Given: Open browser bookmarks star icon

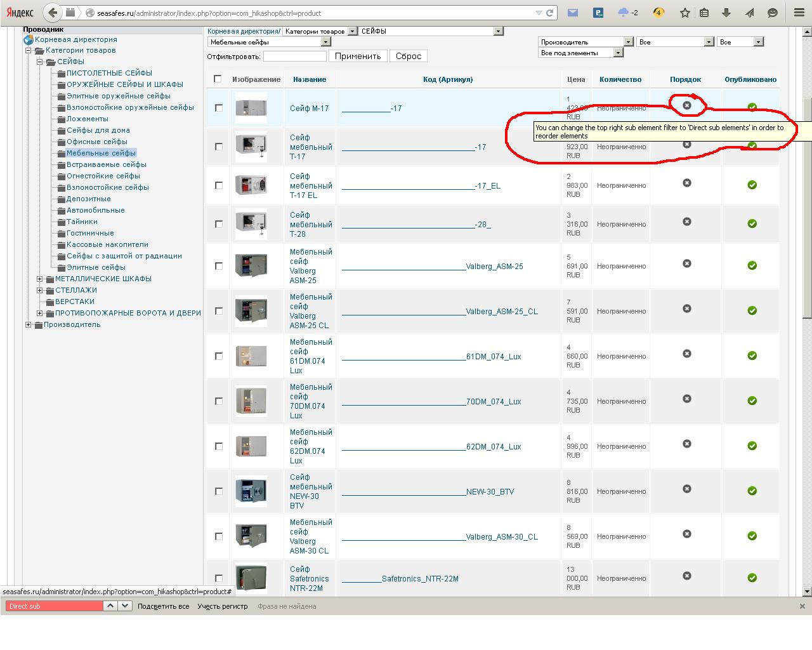Looking at the screenshot, I should point(684,13).
